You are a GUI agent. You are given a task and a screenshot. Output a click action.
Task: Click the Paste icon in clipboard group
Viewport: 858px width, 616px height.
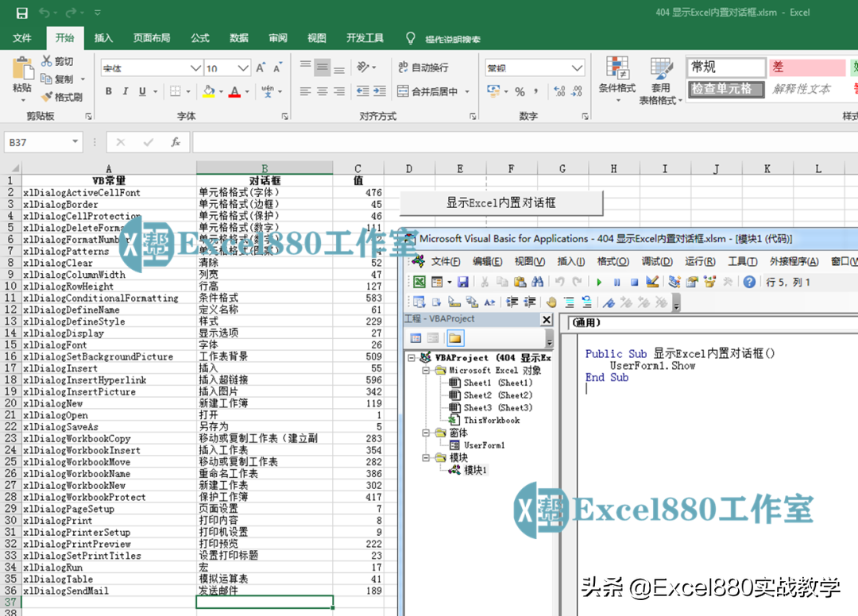pos(22,69)
